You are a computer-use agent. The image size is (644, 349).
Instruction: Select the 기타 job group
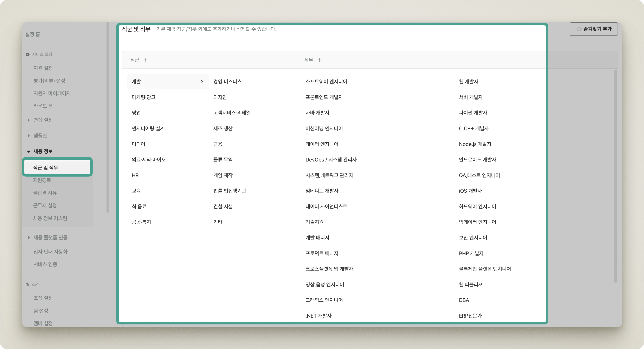(x=218, y=222)
